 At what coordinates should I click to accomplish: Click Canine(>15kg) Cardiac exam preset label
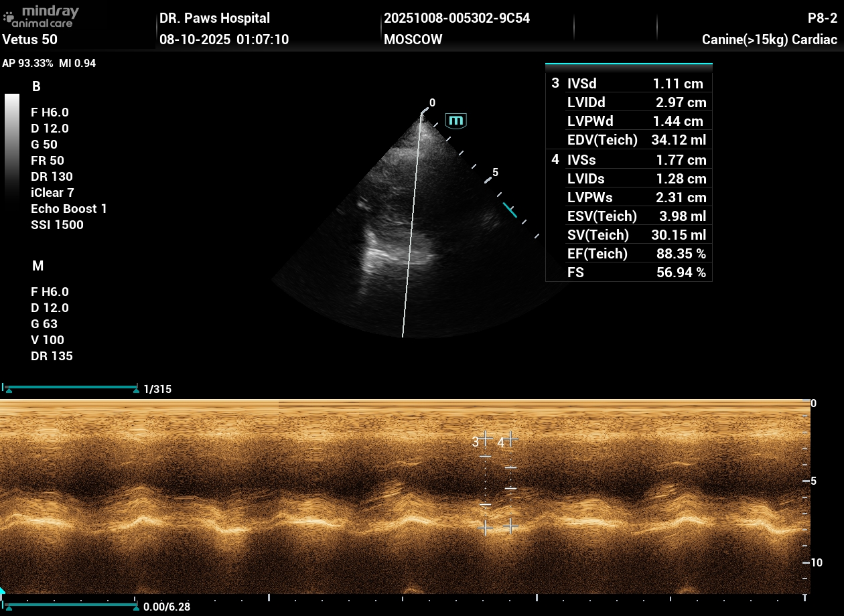(x=769, y=40)
